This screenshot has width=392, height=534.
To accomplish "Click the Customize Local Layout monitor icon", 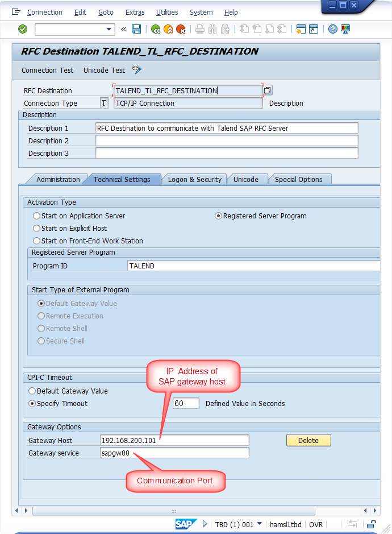I will (345, 30).
